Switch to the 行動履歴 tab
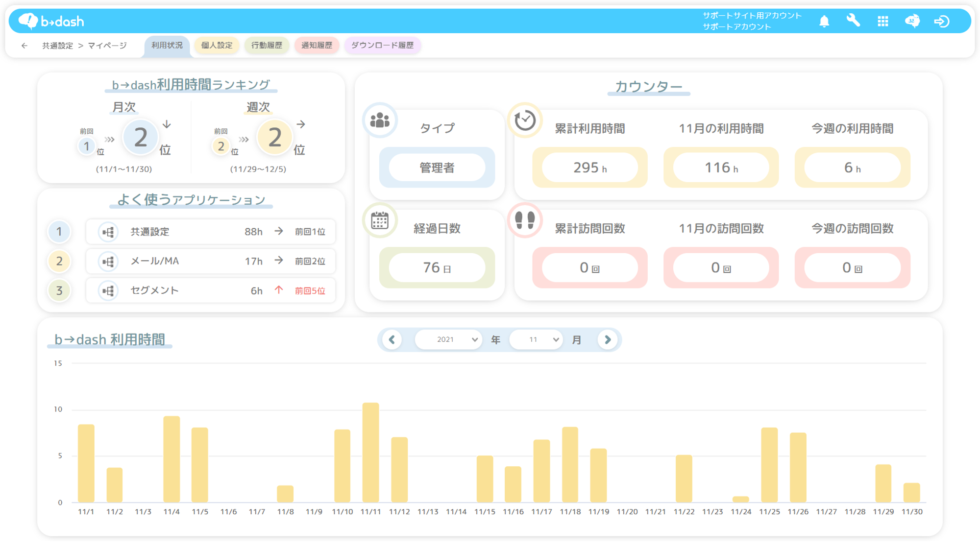 (x=267, y=46)
